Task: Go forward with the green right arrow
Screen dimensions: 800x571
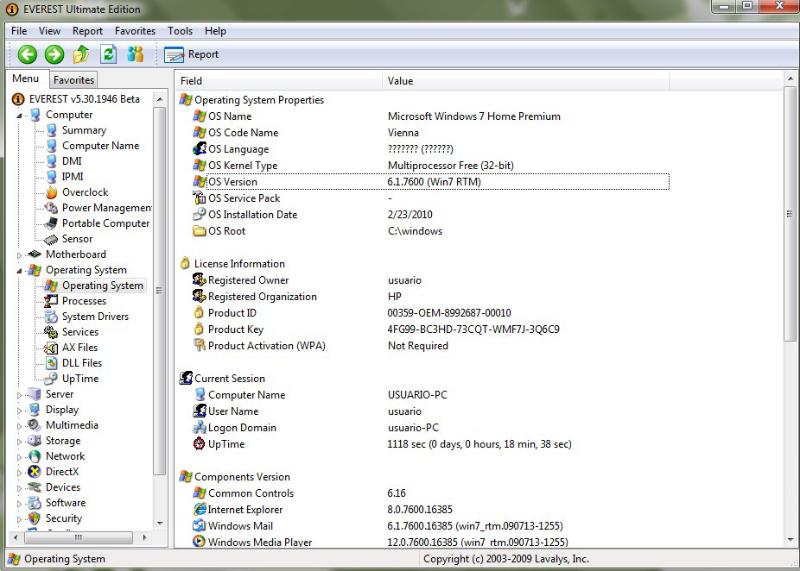Action: coord(54,54)
